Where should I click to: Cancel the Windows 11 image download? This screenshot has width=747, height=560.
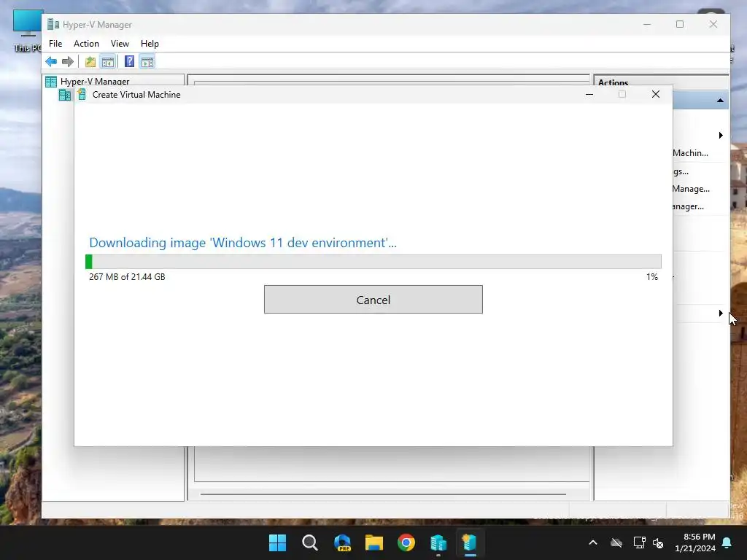[x=373, y=300]
